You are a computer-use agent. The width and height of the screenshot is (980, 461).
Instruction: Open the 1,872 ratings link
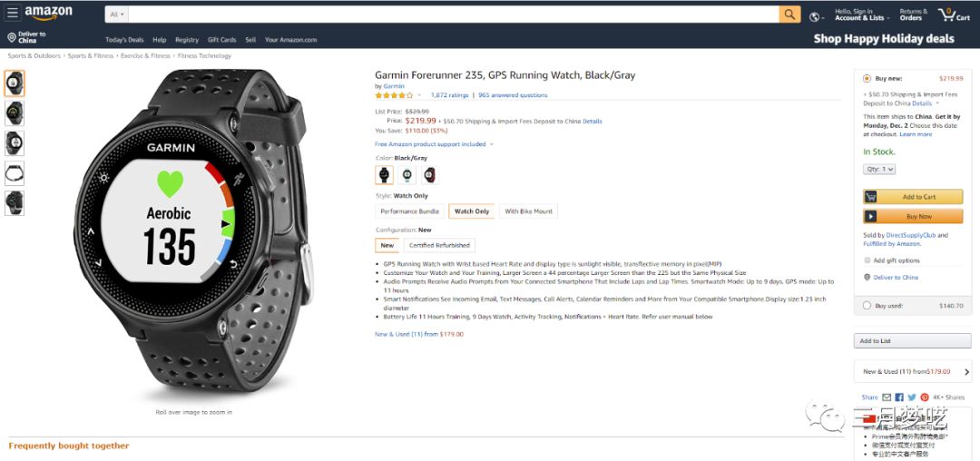pyautogui.click(x=449, y=95)
